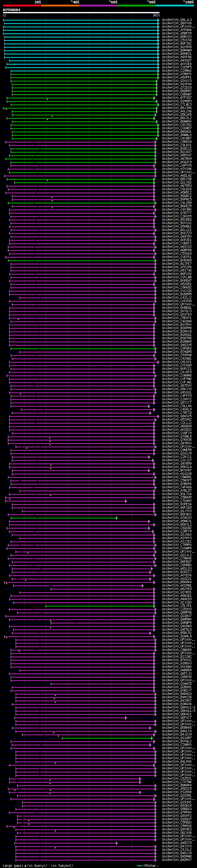Click the UniRef100_Q5K265 label
This screenshot has height=868, width=197.
tap(176, 115)
